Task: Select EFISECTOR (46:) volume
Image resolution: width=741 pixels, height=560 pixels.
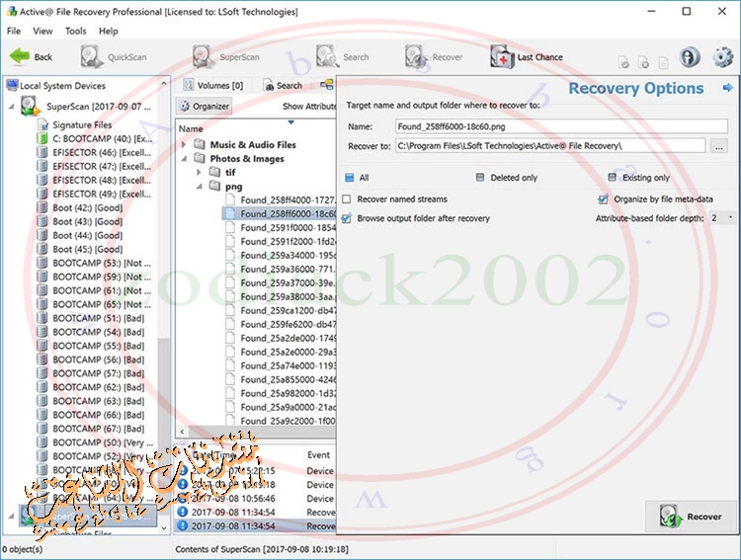Action: (x=95, y=152)
